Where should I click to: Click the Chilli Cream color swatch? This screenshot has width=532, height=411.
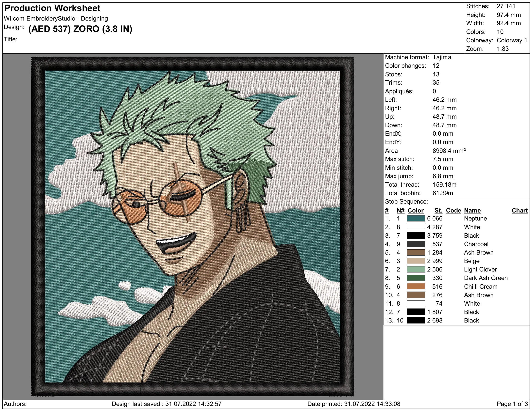click(416, 286)
